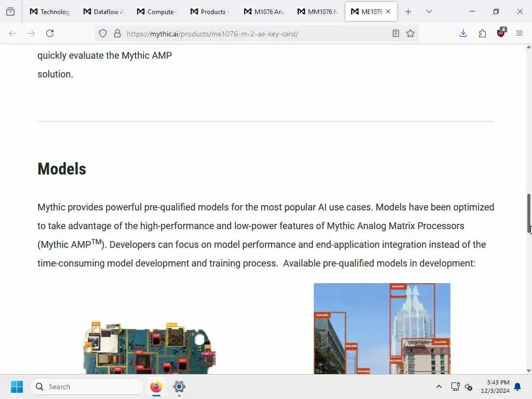View site security padlock information
Screen dimensions: 532x399
[117, 33]
